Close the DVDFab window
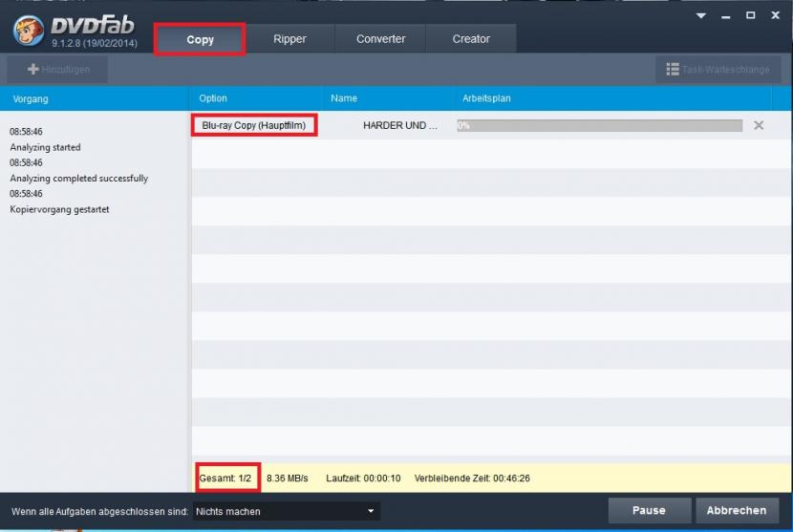The width and height of the screenshot is (793, 532). [775, 15]
